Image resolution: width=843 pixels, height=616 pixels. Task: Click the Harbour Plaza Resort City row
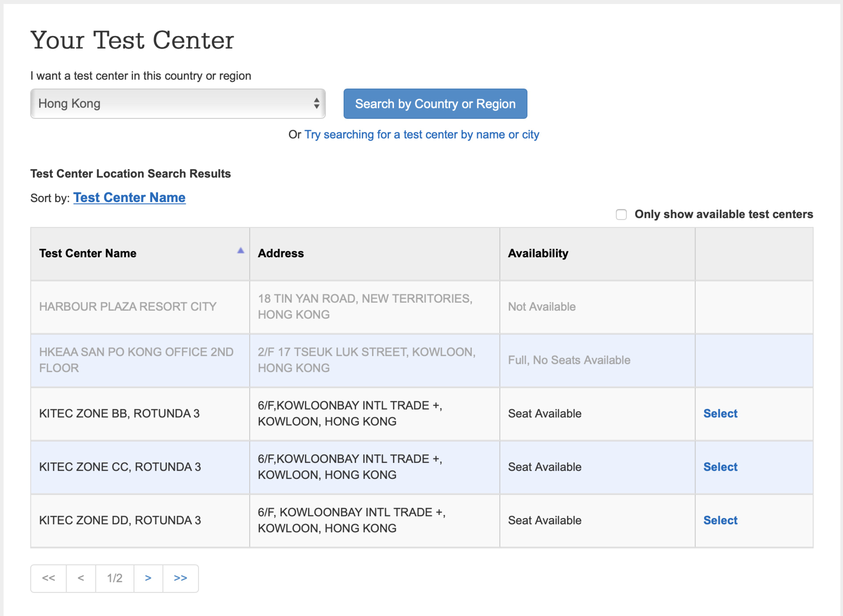tap(128, 307)
